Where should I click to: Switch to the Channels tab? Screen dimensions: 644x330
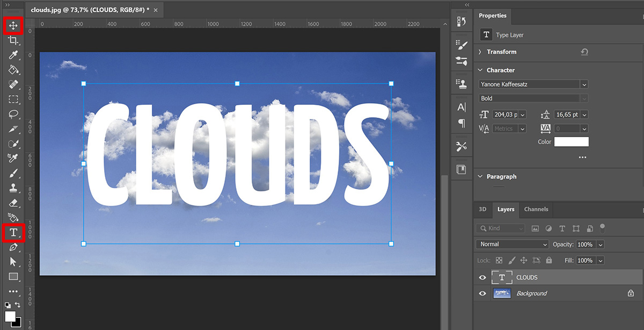pos(536,210)
